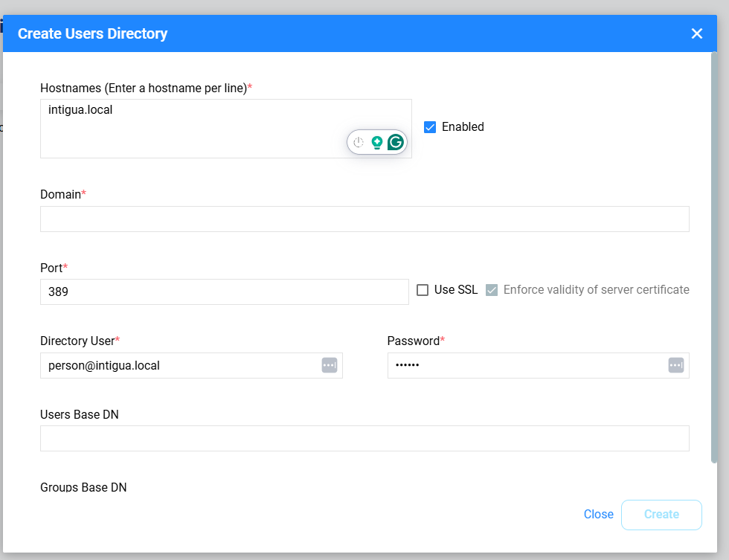Screen dimensions: 729x560
Task: Click the Grammarly lightbulb suggestions icon
Action: (377, 142)
